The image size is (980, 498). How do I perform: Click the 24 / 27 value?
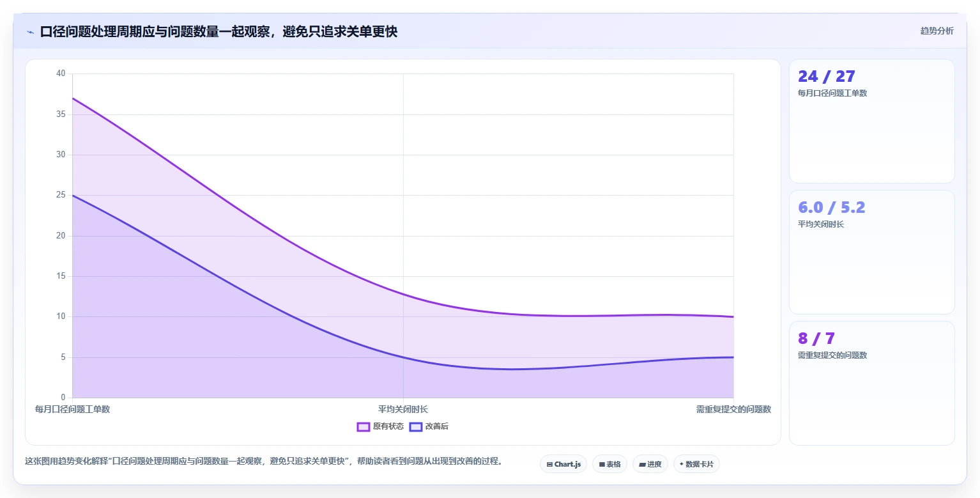826,77
